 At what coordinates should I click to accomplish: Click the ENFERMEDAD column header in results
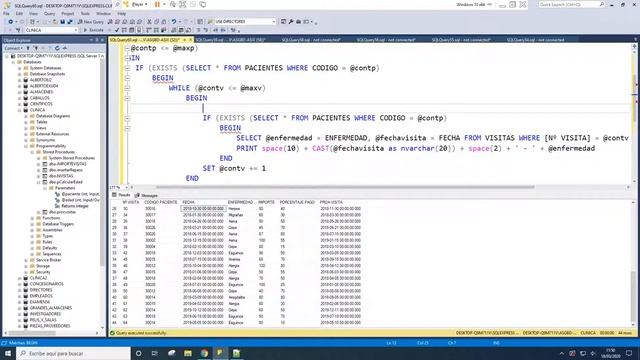240,202
